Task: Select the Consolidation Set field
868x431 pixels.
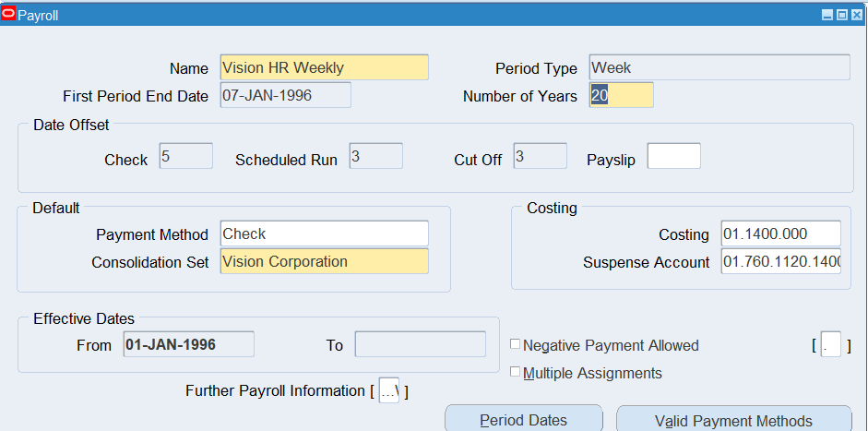Action: [x=324, y=261]
